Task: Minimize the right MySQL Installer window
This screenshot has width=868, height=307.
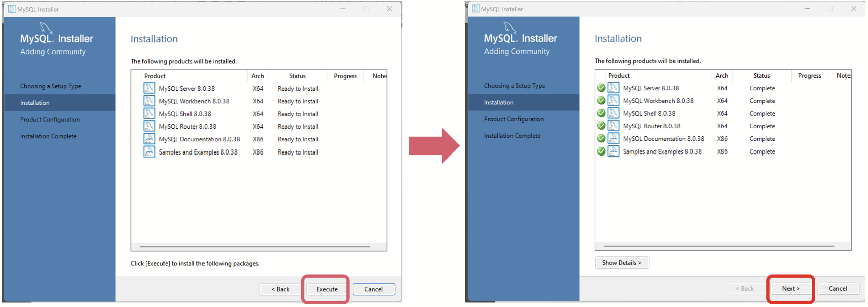Action: [x=807, y=9]
